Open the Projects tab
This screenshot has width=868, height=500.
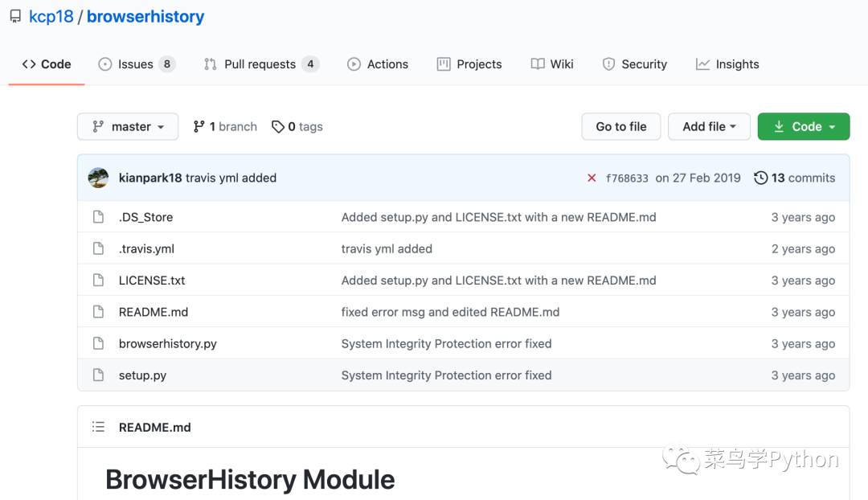pyautogui.click(x=469, y=64)
